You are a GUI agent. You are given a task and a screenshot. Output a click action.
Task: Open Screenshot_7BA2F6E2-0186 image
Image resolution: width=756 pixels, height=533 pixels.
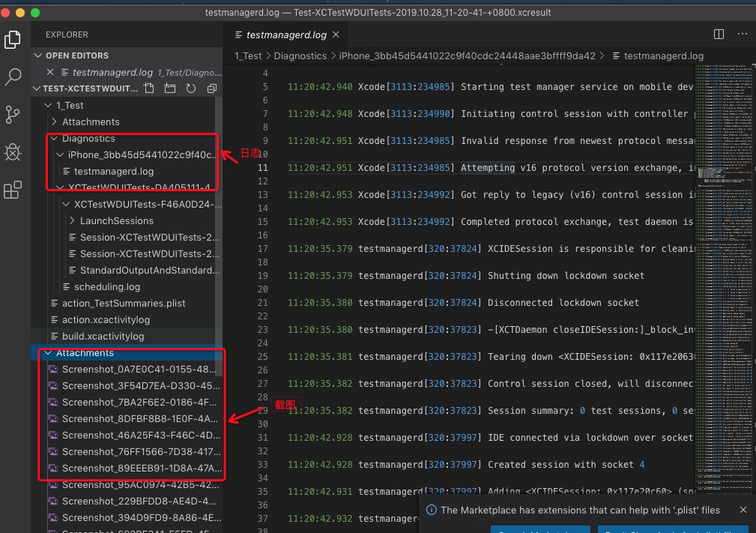pos(139,403)
